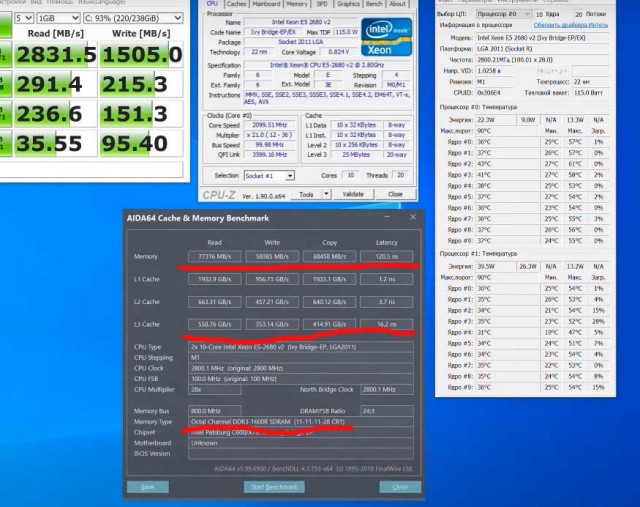Click the Code Name field Ivy Bridge-EP/EX
Viewport: 640px width, 507px height.
point(273,32)
